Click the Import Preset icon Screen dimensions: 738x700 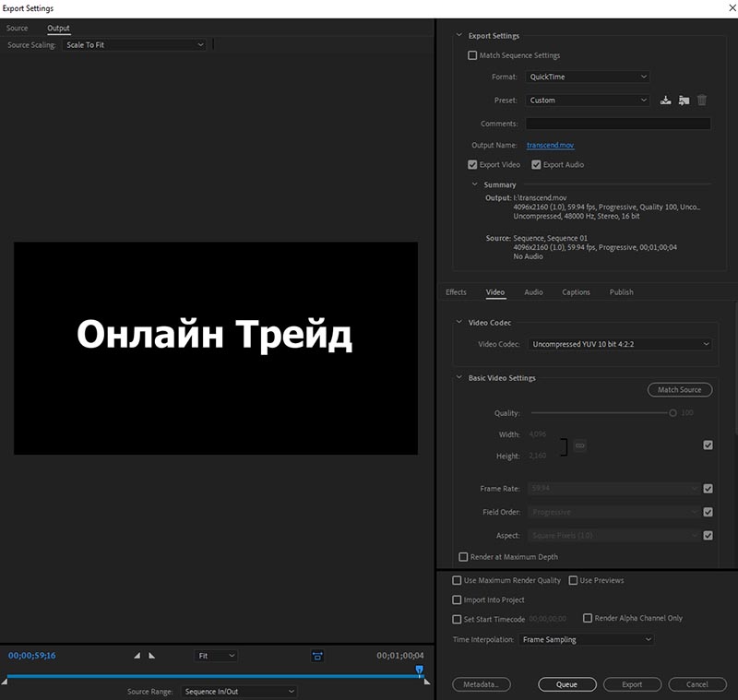click(x=684, y=101)
